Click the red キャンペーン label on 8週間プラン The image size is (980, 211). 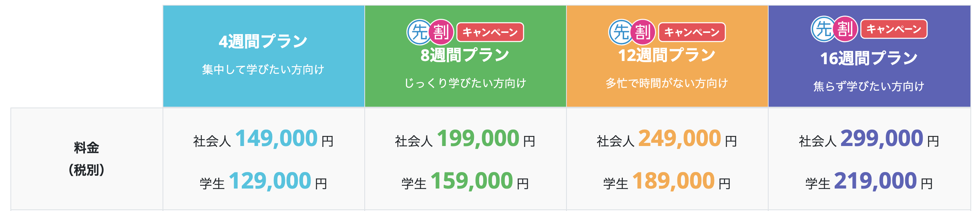pyautogui.click(x=490, y=32)
